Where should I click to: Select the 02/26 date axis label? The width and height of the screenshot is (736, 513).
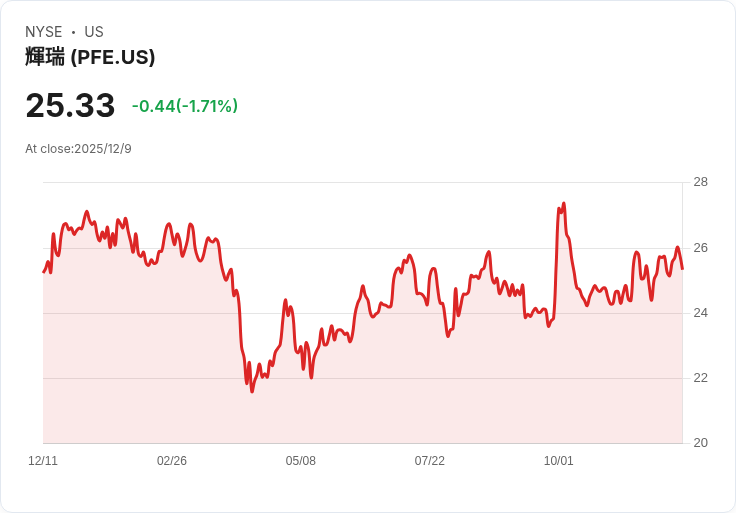tap(172, 461)
